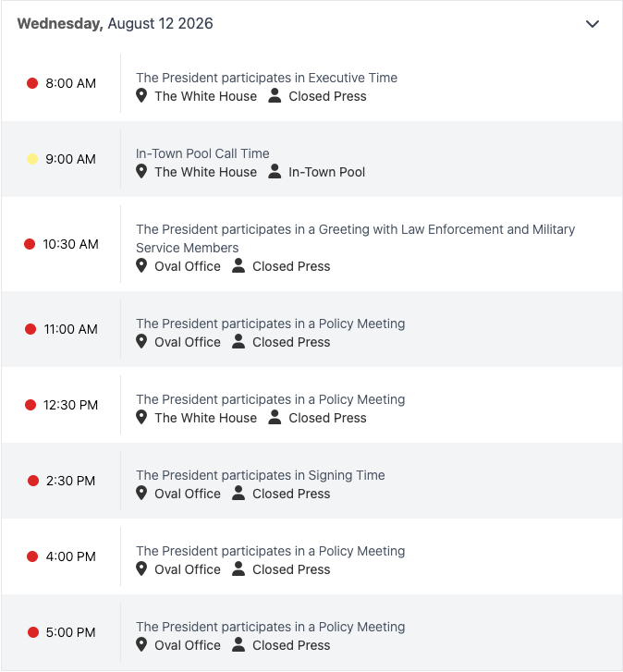623x672 pixels.
Task: Click location pin for 12:30 PM Policy Meeting
Action: pyautogui.click(x=141, y=418)
